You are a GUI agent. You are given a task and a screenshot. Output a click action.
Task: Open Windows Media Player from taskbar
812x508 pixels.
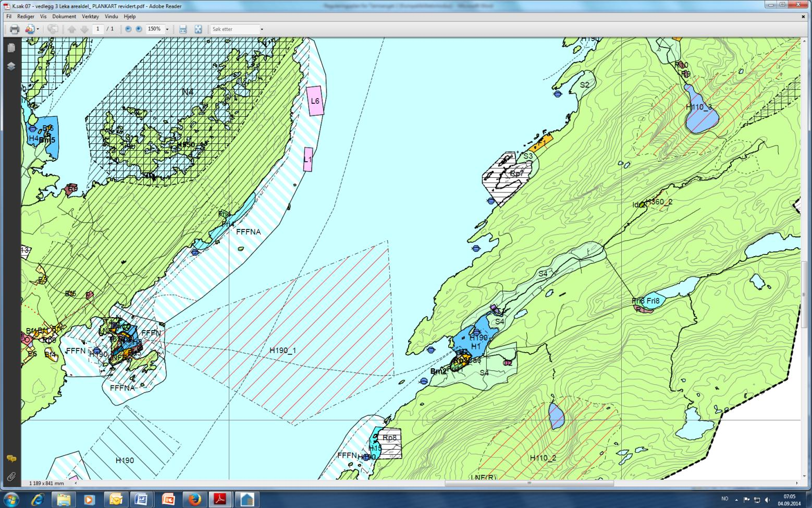89,499
